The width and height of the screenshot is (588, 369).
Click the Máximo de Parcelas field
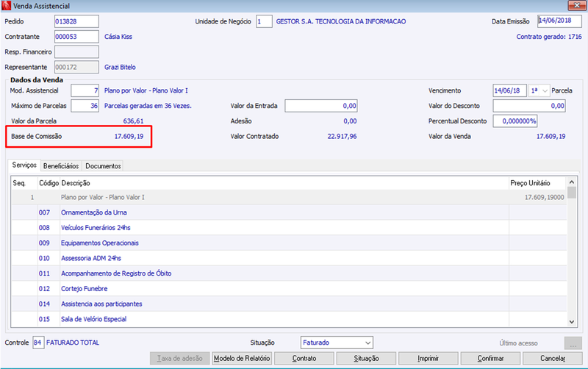click(85, 106)
